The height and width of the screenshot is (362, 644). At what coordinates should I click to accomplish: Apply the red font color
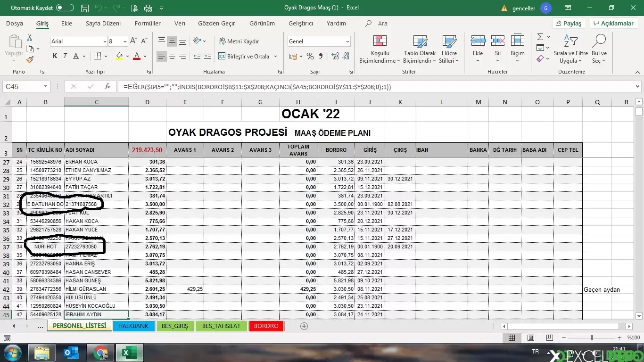[x=137, y=56]
